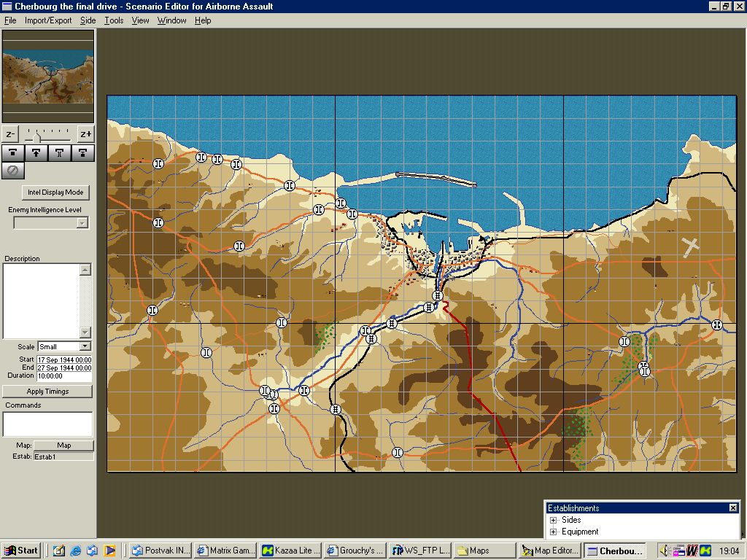This screenshot has height=560, width=747.
Task: Expand the Equipment tree node
Action: (x=553, y=532)
